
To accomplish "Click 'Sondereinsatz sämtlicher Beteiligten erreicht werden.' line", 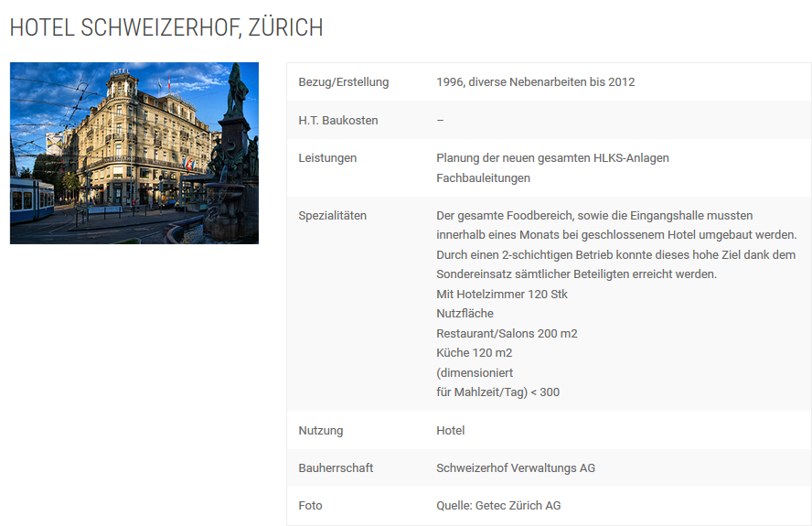I will pos(576,274).
